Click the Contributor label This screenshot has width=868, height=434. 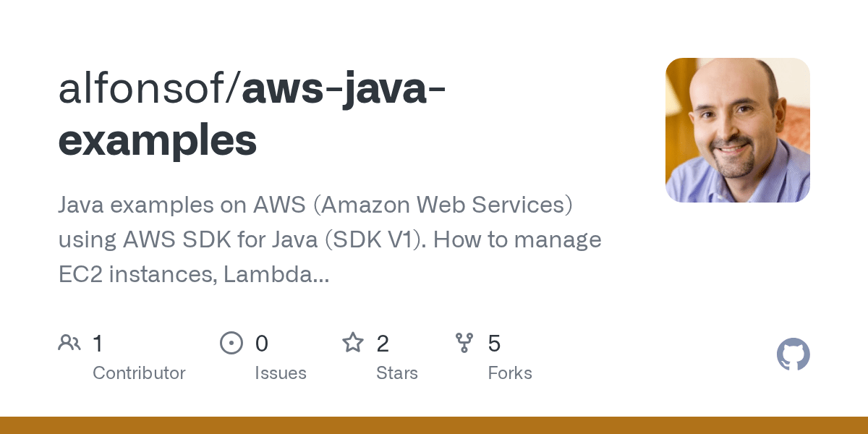coord(139,373)
